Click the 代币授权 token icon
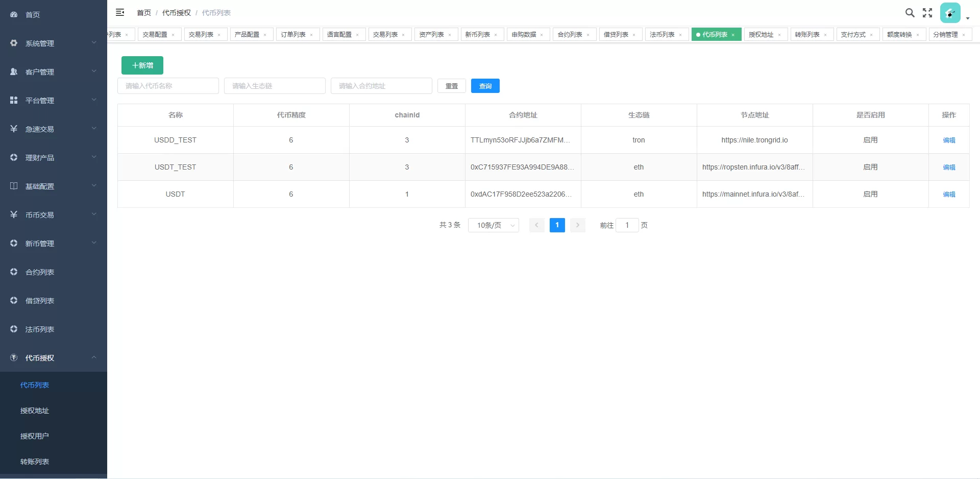980x479 pixels. 14,357
